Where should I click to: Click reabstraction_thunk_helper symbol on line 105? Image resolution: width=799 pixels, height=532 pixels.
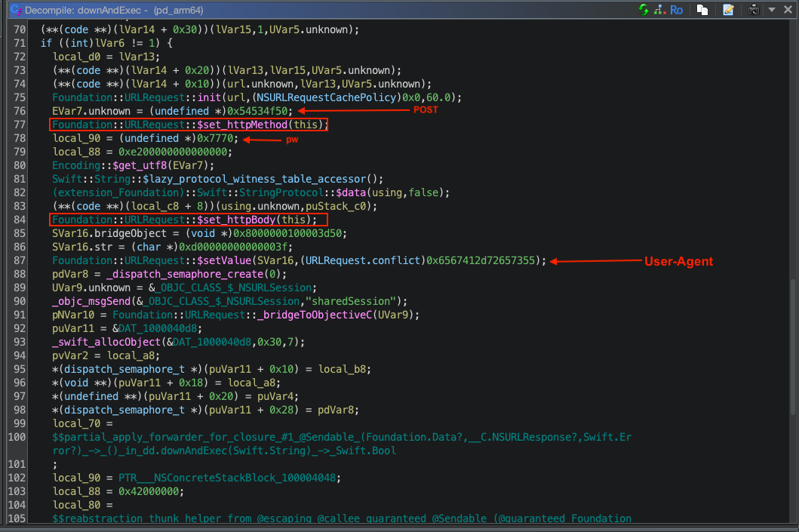(342, 518)
